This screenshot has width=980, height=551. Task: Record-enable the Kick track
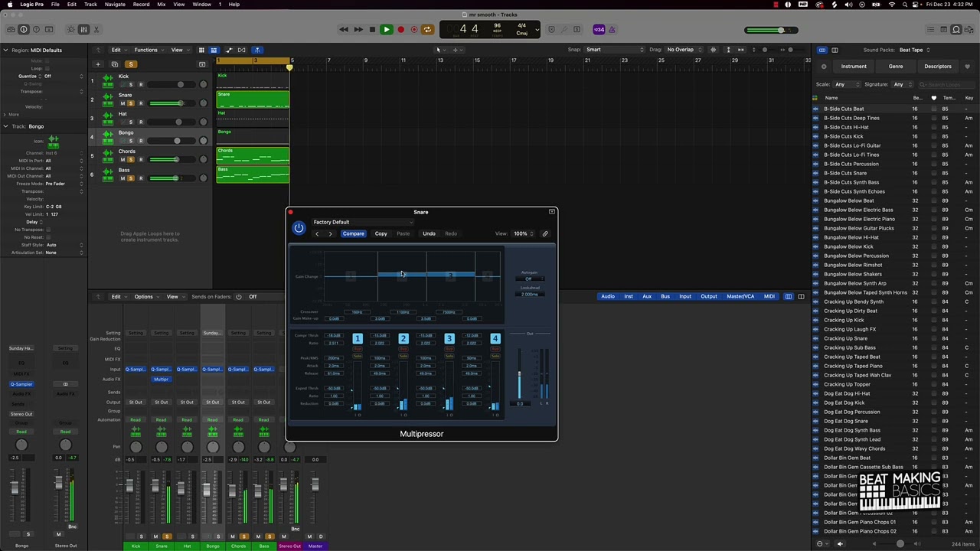point(141,84)
